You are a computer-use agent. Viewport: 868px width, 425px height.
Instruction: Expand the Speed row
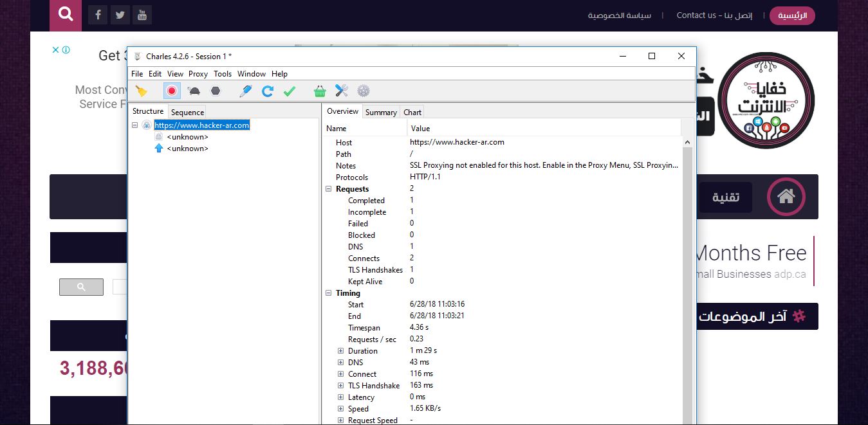[x=341, y=409]
